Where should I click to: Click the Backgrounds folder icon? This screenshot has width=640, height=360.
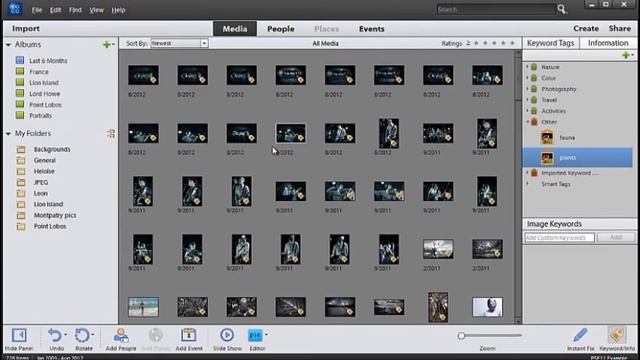click(x=21, y=149)
